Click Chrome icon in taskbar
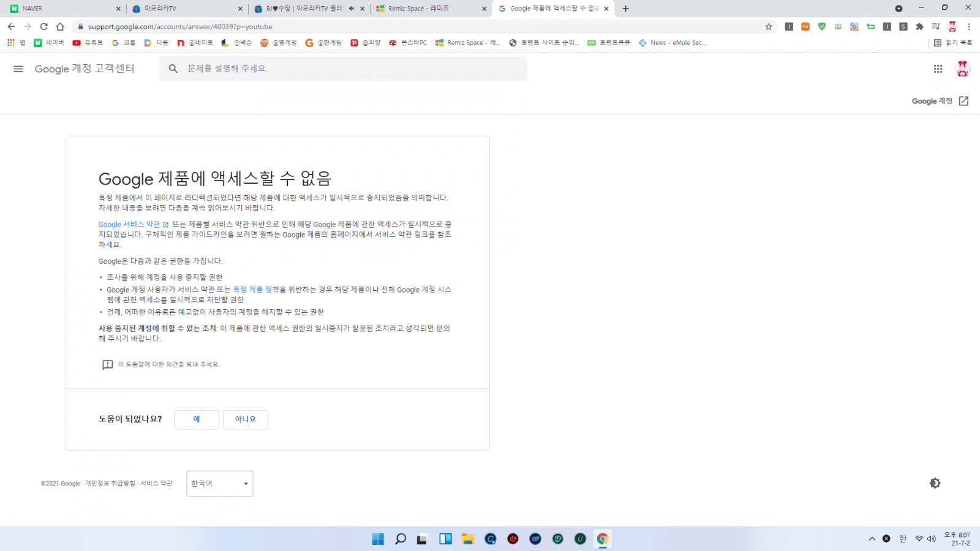This screenshot has height=551, width=980. 603,539
